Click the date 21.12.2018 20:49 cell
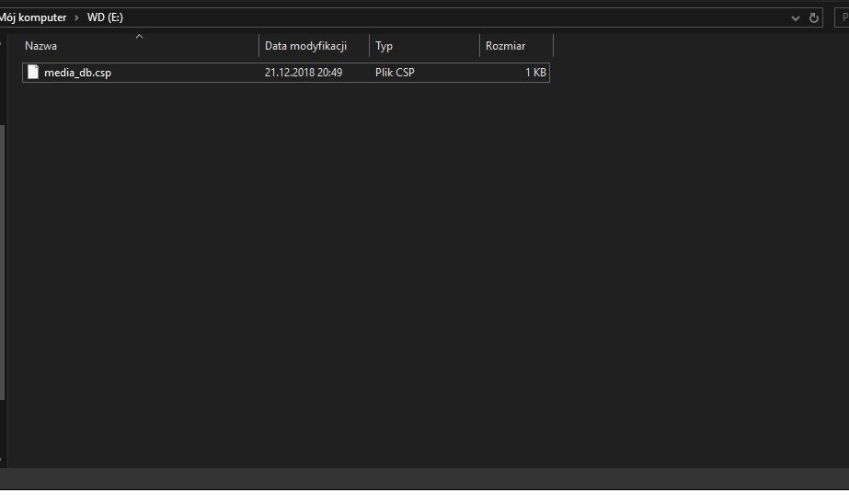Screen dimensions: 849x504 (x=304, y=73)
